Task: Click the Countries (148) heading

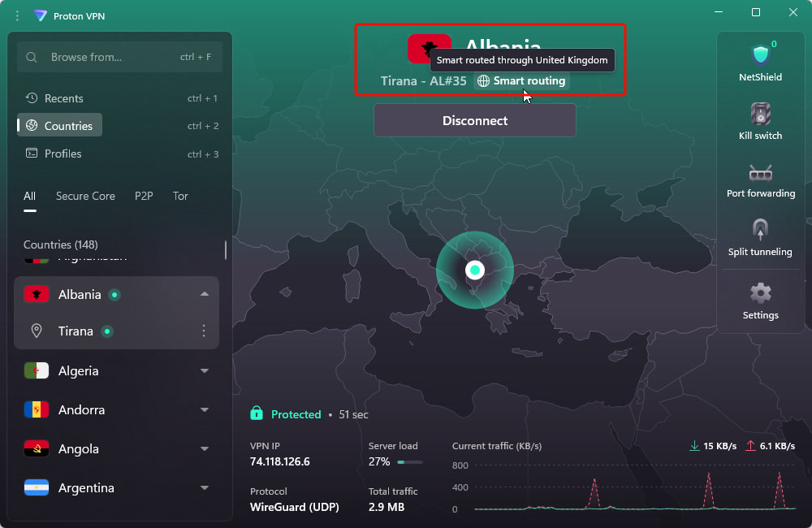Action: (x=61, y=244)
